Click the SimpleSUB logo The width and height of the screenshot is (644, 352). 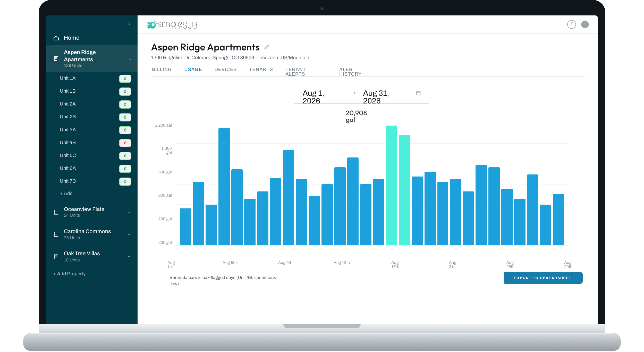click(x=172, y=25)
